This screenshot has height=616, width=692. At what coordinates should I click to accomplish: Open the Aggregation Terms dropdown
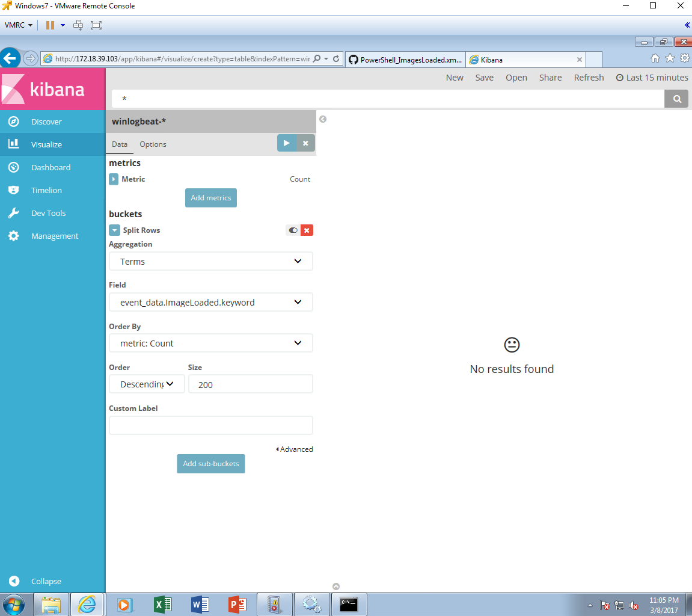(211, 262)
